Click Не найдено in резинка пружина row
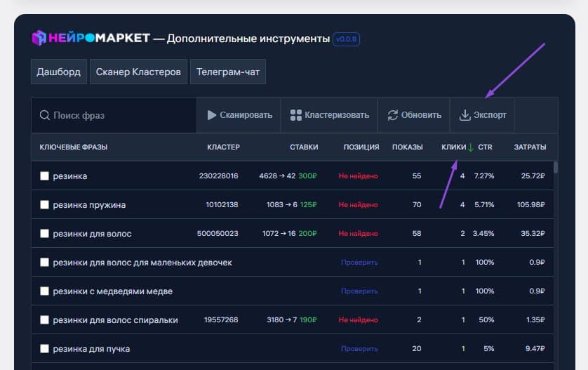The height and width of the screenshot is (370, 588). [358, 204]
